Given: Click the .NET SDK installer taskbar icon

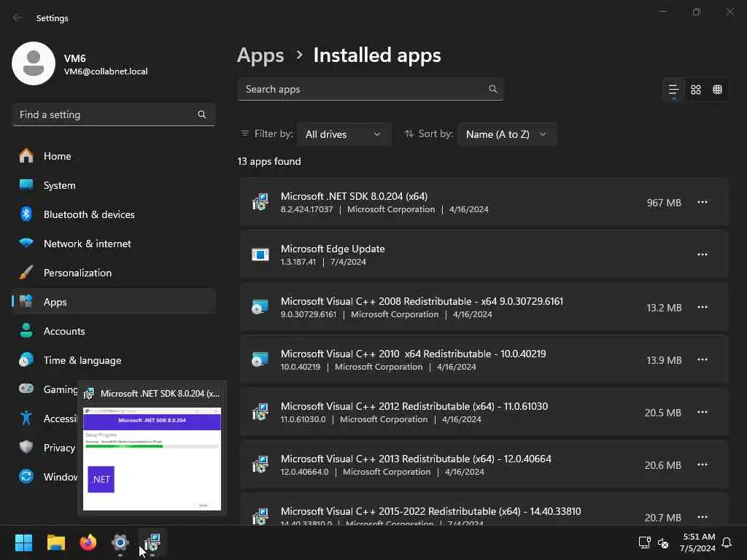Looking at the screenshot, I should 152,542.
